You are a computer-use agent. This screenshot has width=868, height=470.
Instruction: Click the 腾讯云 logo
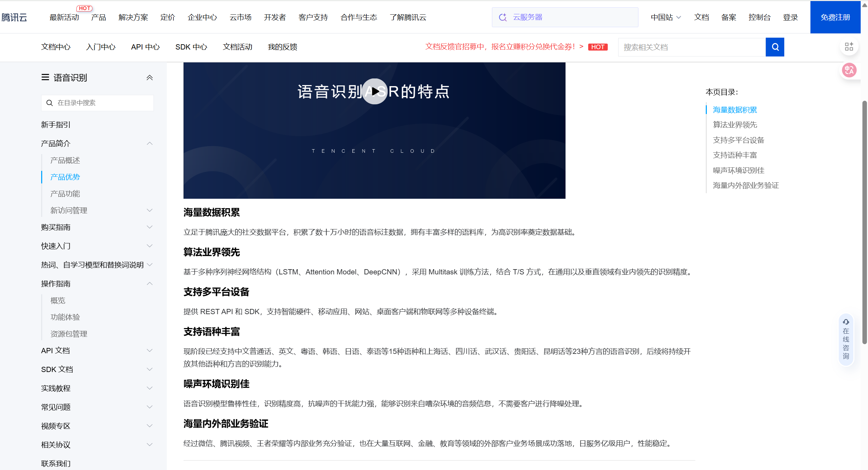click(14, 17)
